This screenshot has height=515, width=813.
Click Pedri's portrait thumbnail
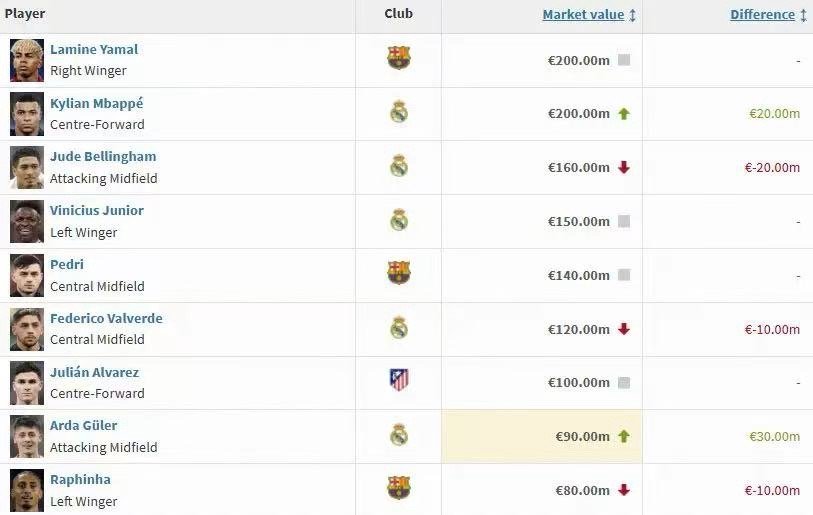(27, 275)
